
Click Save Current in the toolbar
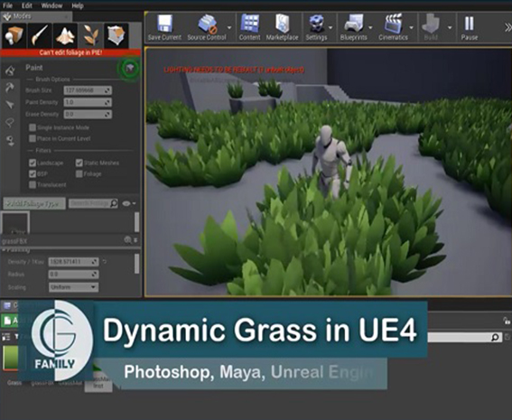coord(164,28)
